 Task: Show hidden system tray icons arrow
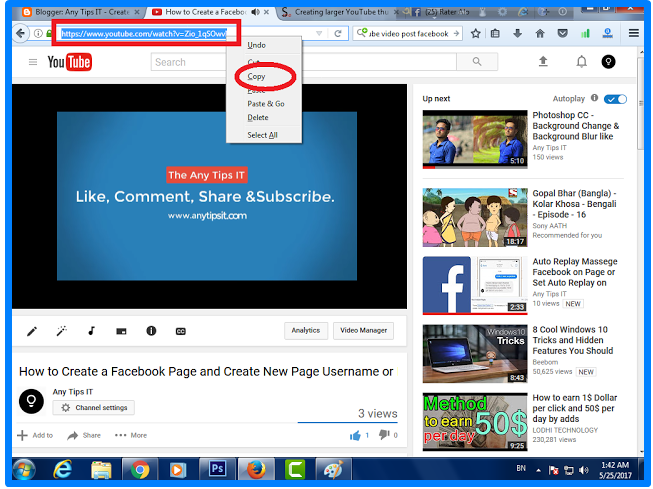click(538, 471)
